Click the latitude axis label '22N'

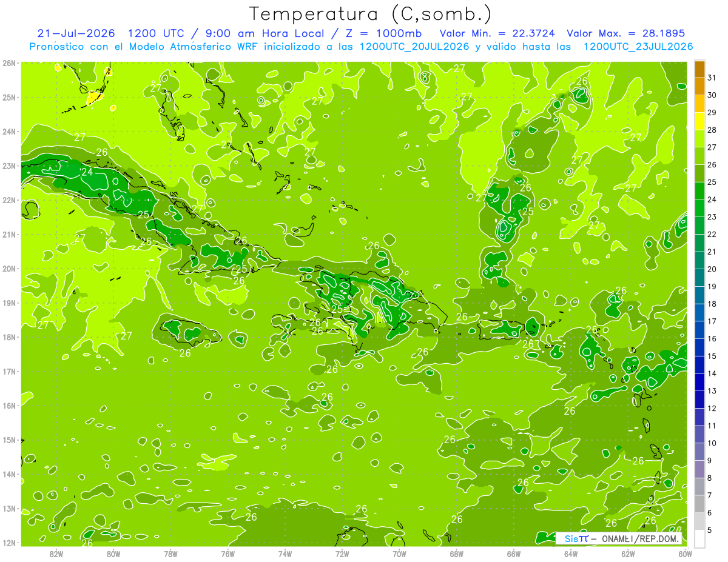pyautogui.click(x=9, y=200)
